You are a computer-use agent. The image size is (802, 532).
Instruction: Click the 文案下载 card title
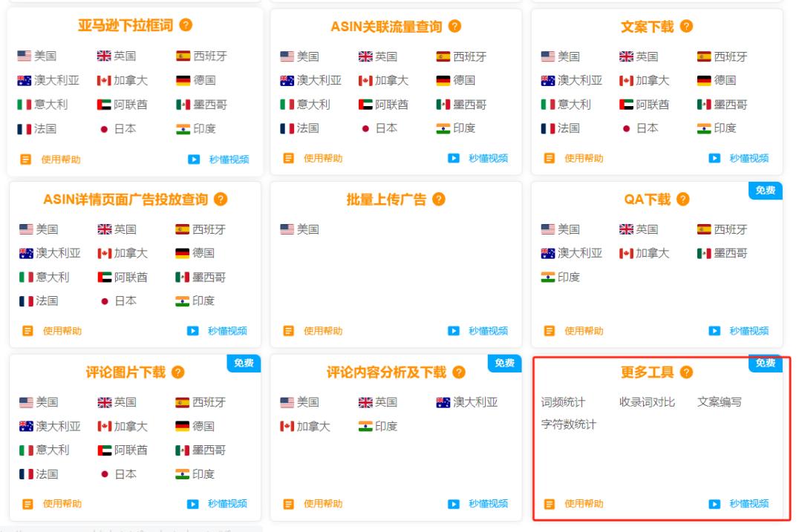tap(647, 26)
